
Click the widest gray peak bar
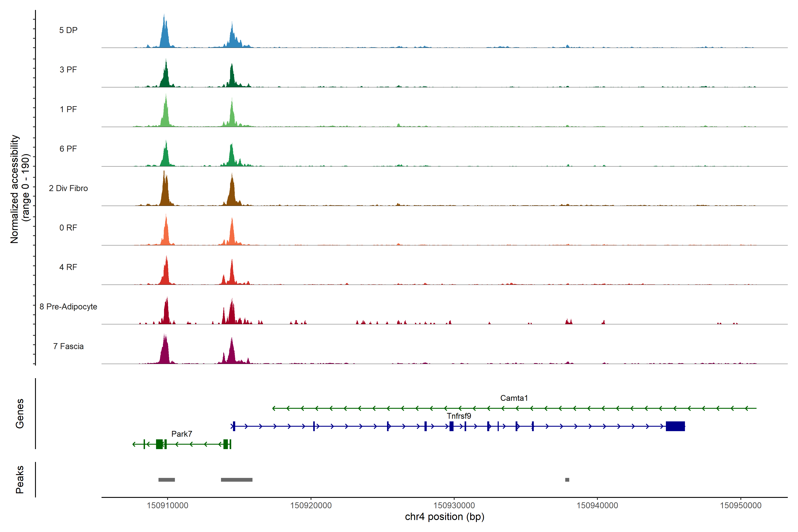(237, 480)
